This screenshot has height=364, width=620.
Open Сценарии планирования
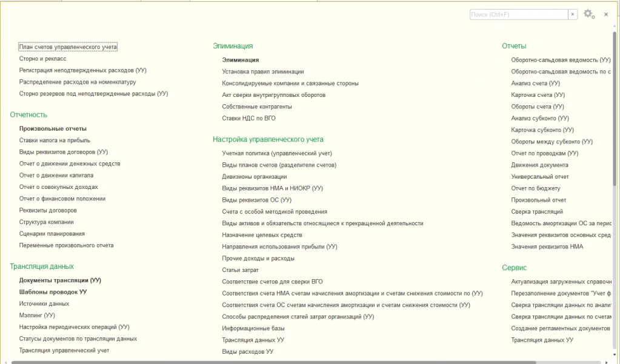(52, 234)
